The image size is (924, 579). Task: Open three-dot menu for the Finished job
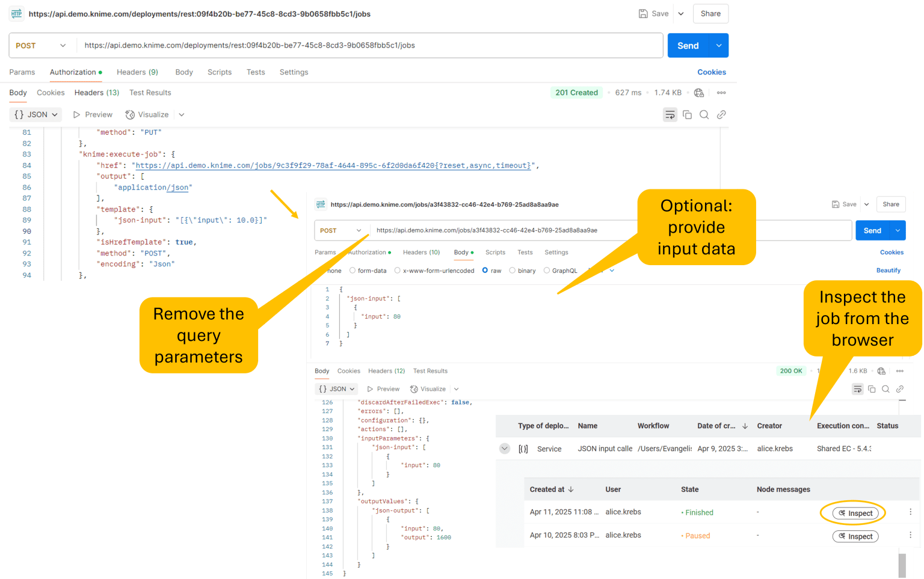pos(910,512)
